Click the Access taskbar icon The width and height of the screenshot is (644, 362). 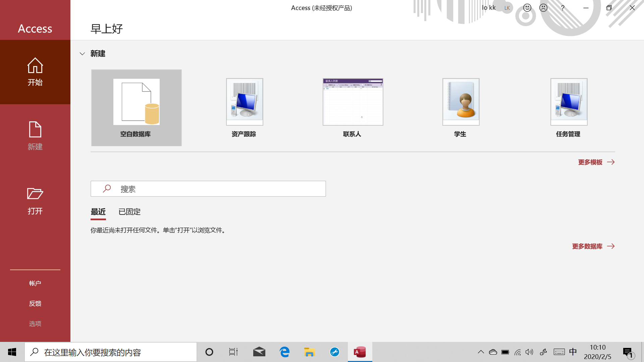pyautogui.click(x=360, y=352)
